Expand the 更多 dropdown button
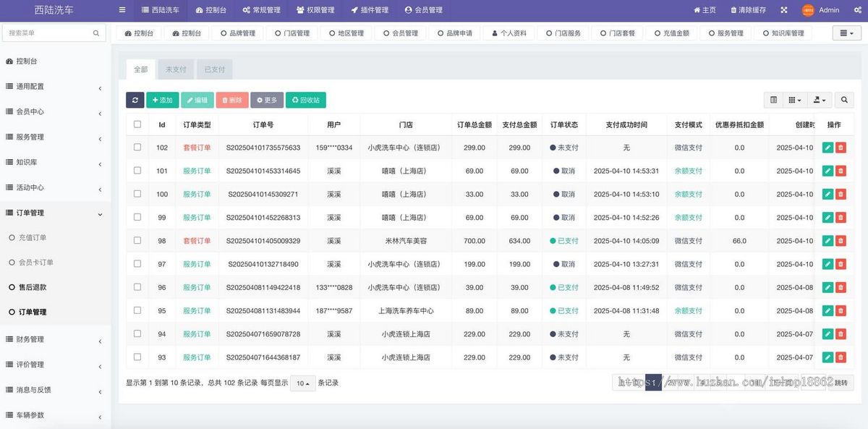This screenshot has height=429, width=868. [267, 100]
